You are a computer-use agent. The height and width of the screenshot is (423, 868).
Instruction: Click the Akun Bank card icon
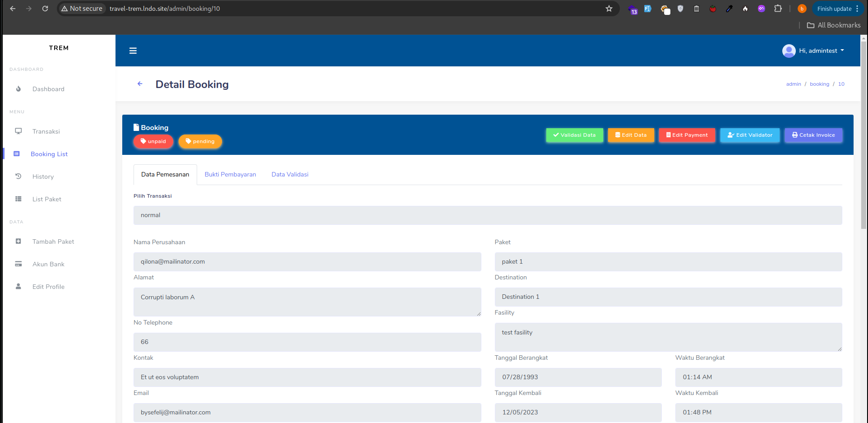click(18, 264)
